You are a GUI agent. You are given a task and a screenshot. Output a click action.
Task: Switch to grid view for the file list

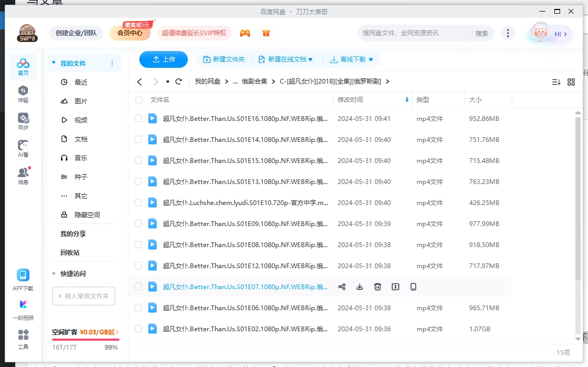[x=572, y=82]
